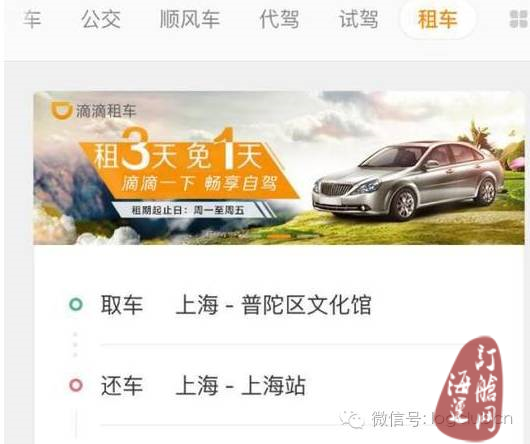Tap the Didi logo icon on banner
Image resolution: width=530 pixels, height=444 pixels.
tap(62, 110)
